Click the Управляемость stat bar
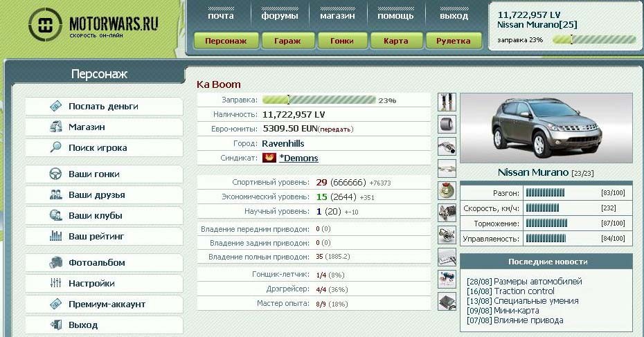The height and width of the screenshot is (337, 644). [x=546, y=239]
